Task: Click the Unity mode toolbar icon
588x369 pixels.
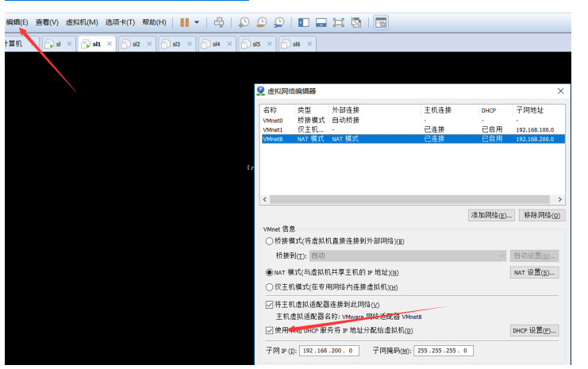Action: click(356, 22)
